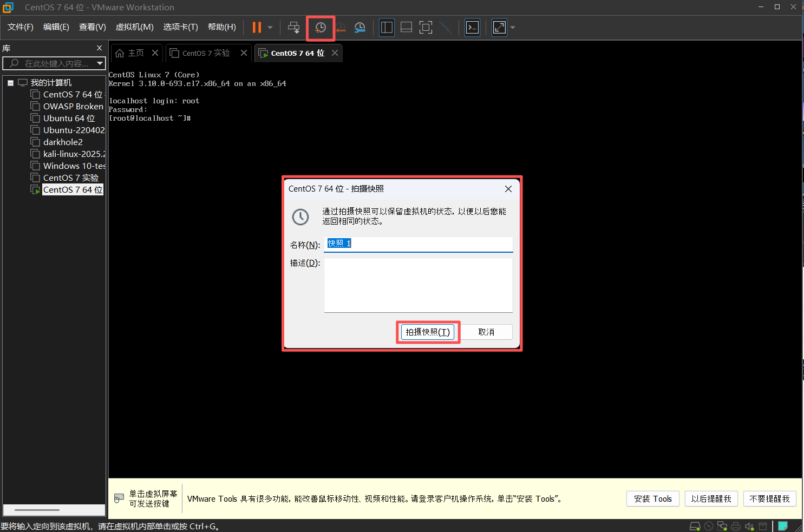Expand the search filter dropdown in library
Image resolution: width=804 pixels, height=532 pixels.
[100, 63]
